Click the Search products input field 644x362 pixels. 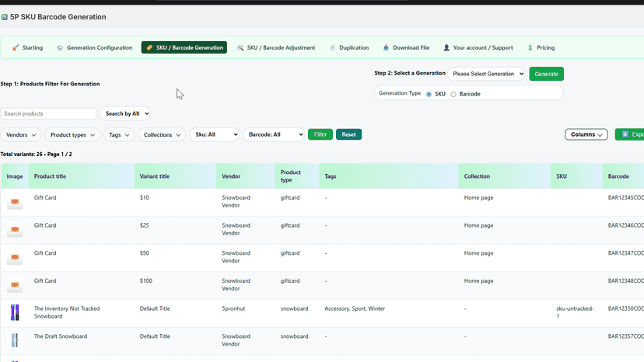coord(48,113)
